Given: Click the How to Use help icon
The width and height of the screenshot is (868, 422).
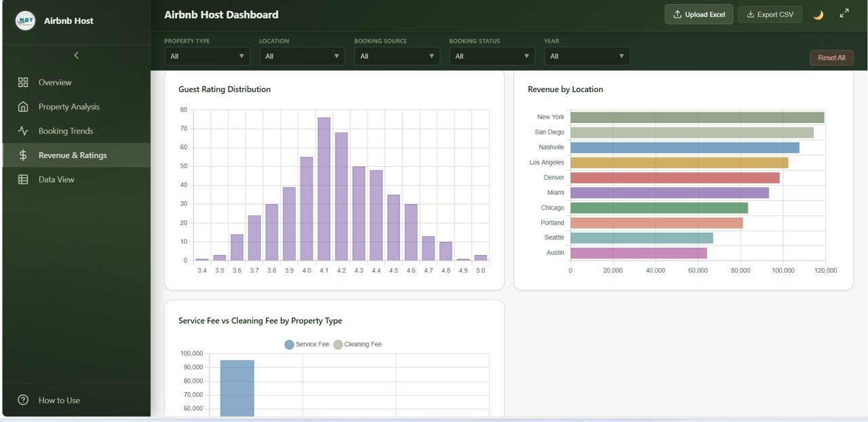Looking at the screenshot, I should 23,400.
